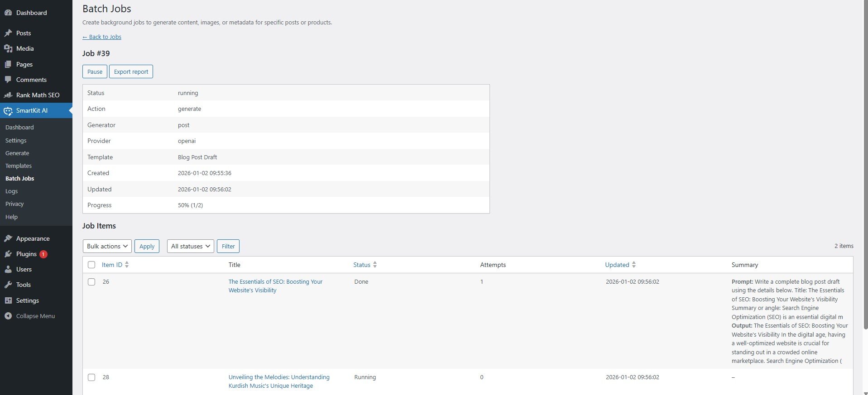This screenshot has height=395, width=868.
Task: Click the Appearance paintbrush icon
Action: [8, 238]
